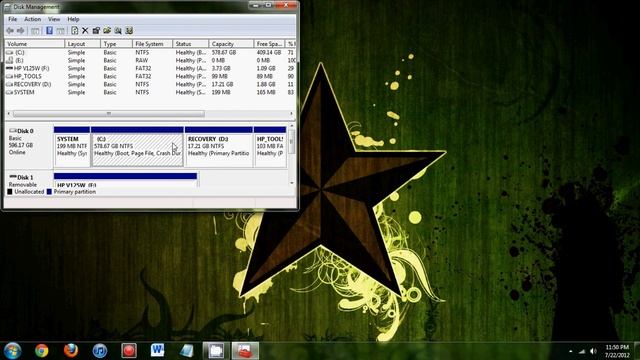640x360 pixels.
Task: Select the HP V125W partition on Disk 1
Action: (125, 180)
